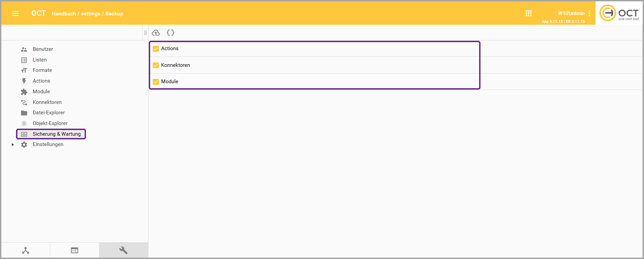Open the hamburger navigation menu
The width and height of the screenshot is (644, 259).
click(x=15, y=14)
